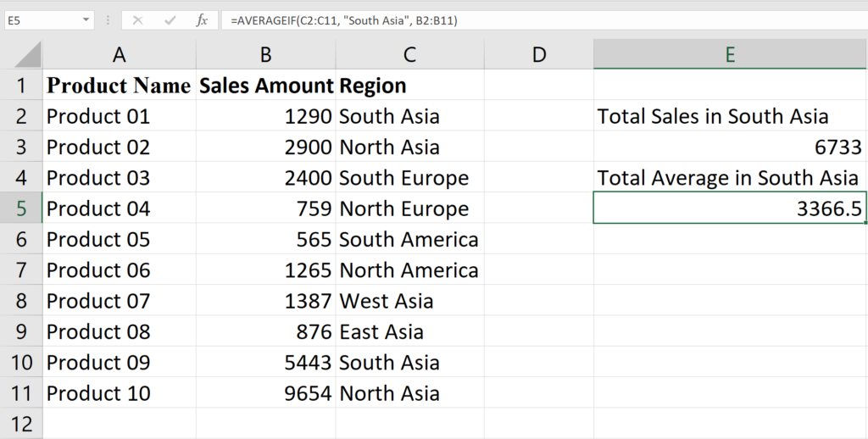Click the Insert Function fx icon
Viewport: 868px width, 439px height.
tap(202, 20)
